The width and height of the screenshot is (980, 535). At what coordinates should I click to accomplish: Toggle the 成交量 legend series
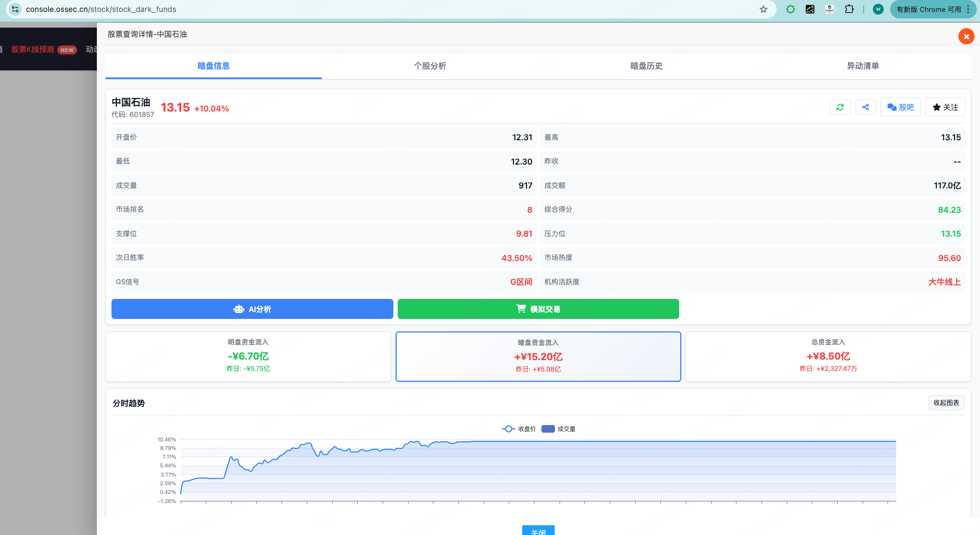click(x=558, y=429)
